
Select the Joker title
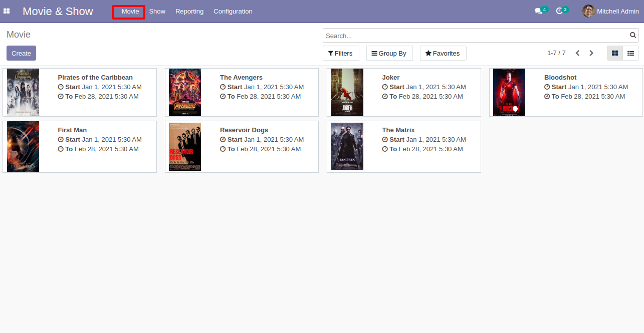click(391, 78)
